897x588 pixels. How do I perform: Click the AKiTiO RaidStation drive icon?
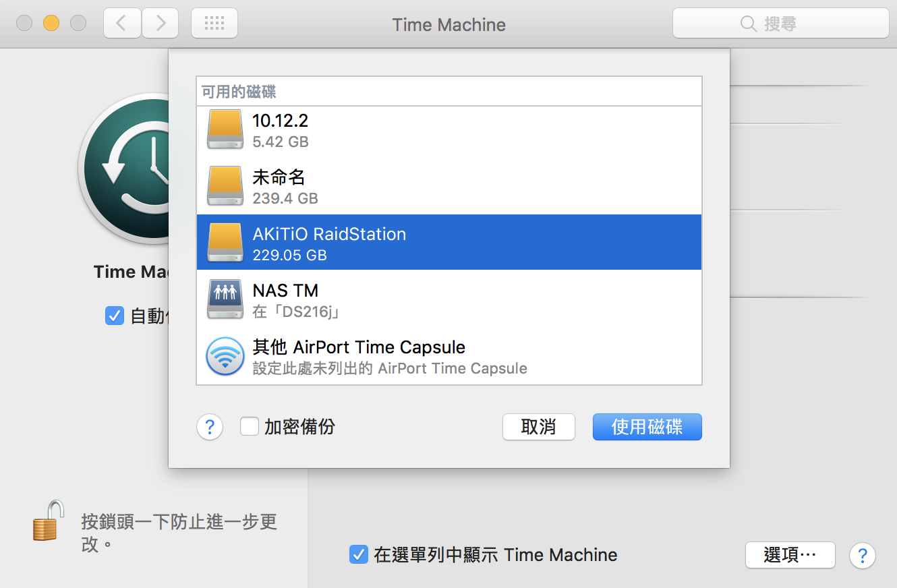point(225,243)
